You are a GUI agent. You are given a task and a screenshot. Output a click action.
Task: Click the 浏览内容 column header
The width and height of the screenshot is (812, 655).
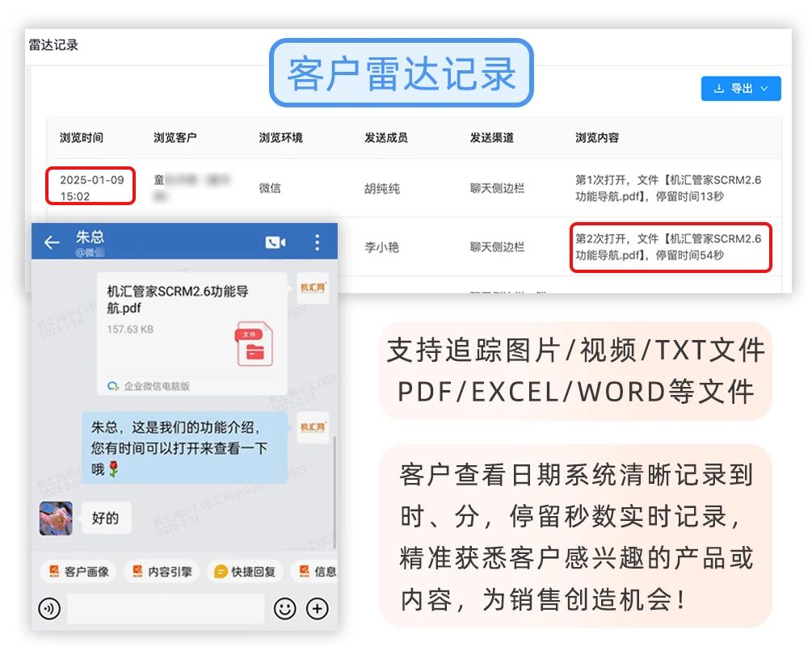[x=597, y=138]
